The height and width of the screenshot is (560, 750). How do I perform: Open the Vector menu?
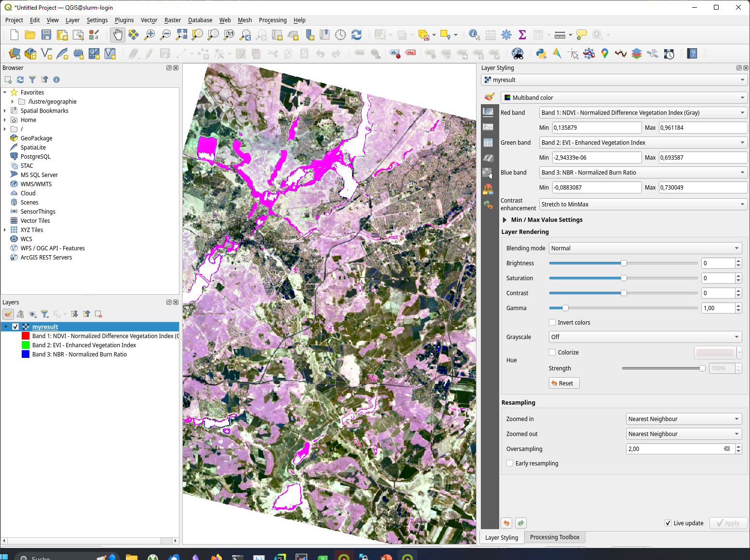pyautogui.click(x=149, y=20)
